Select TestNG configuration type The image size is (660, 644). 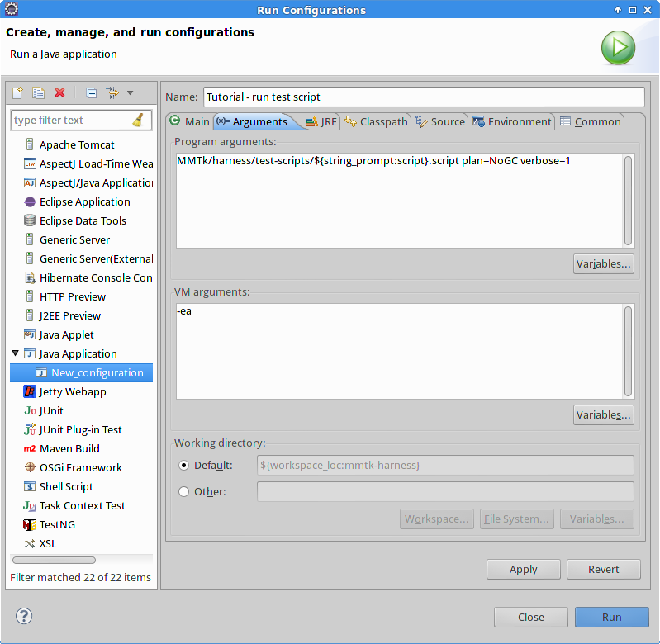tap(50, 524)
